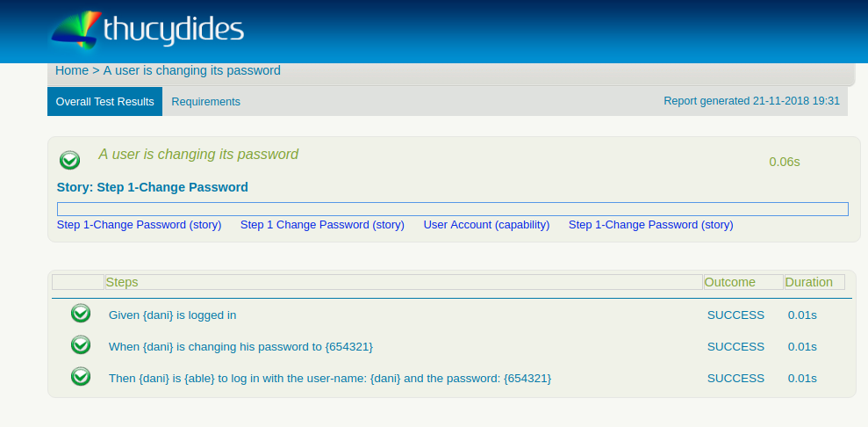Click the blue-outlined test result progress bar

pyautogui.click(x=452, y=209)
